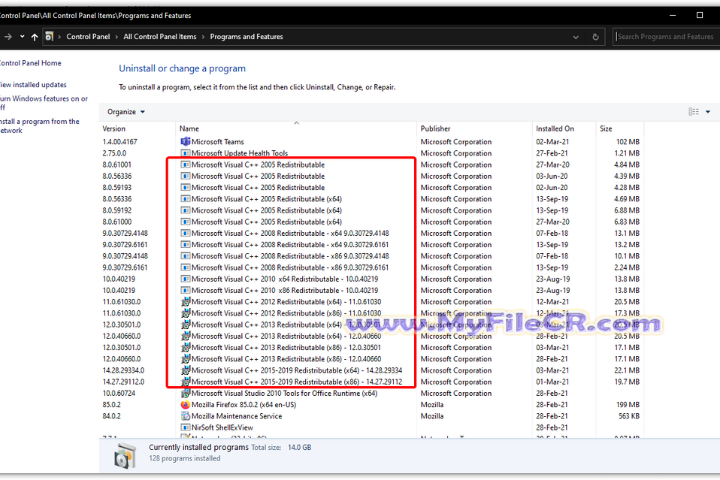Click the Visual Studio 2010 Tools for Office Runtime icon
Screen dimensions: 720x480
click(185, 393)
